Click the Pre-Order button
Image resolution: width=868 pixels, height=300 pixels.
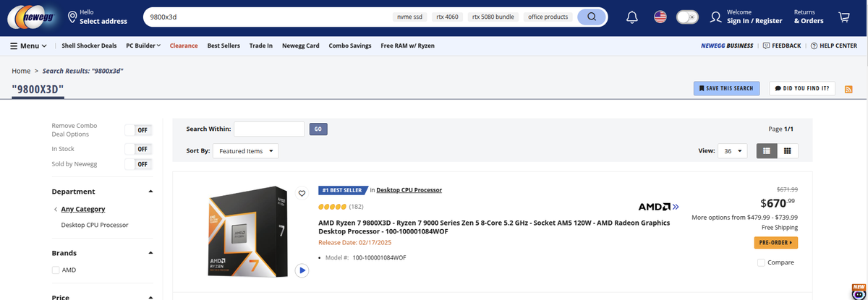pos(775,242)
